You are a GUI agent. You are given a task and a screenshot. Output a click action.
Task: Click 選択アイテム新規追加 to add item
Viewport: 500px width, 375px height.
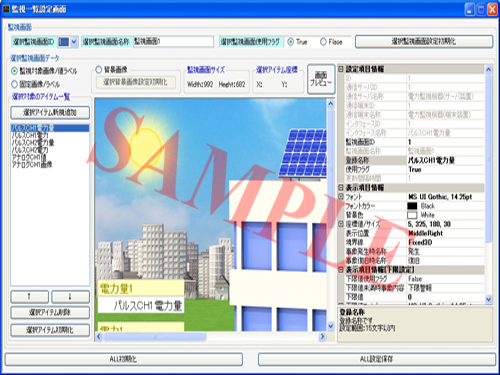pos(50,112)
